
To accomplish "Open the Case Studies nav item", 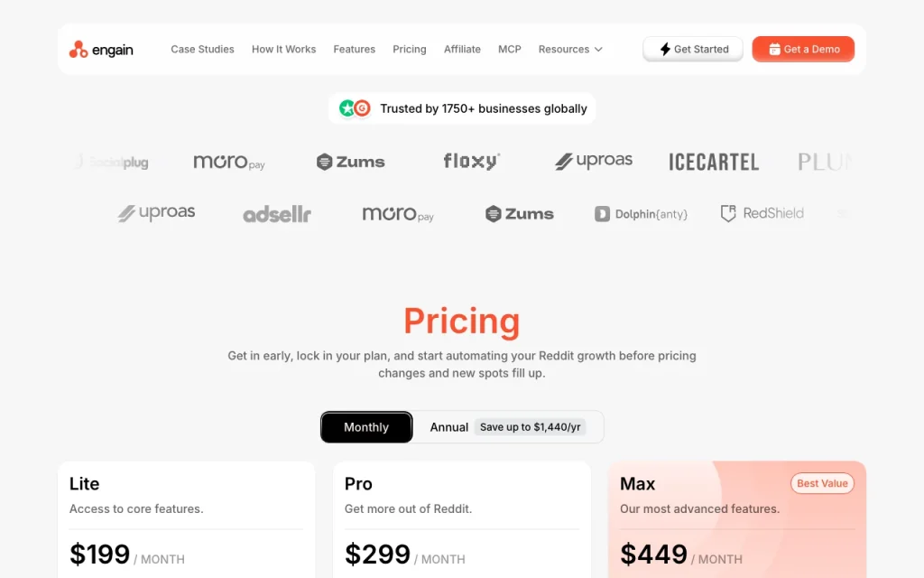I will coord(202,49).
